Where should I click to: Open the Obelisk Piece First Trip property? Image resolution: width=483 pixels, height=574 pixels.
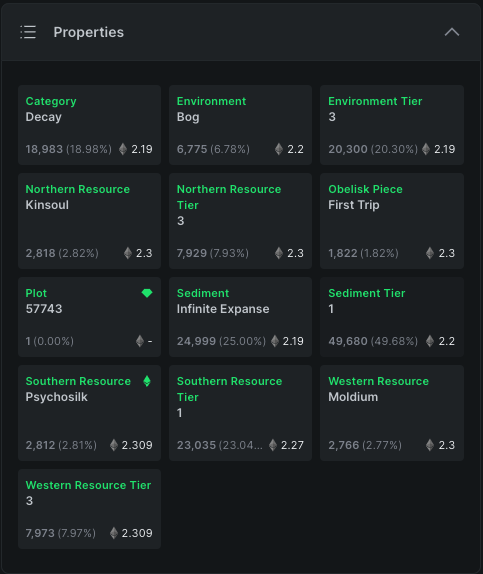392,221
